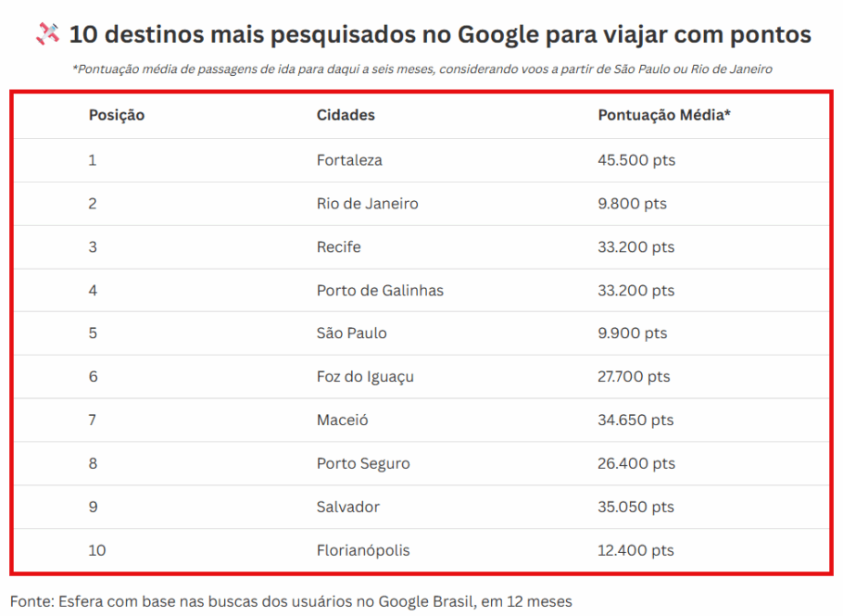
Task: Click the Cidades column header
Action: pos(346,116)
